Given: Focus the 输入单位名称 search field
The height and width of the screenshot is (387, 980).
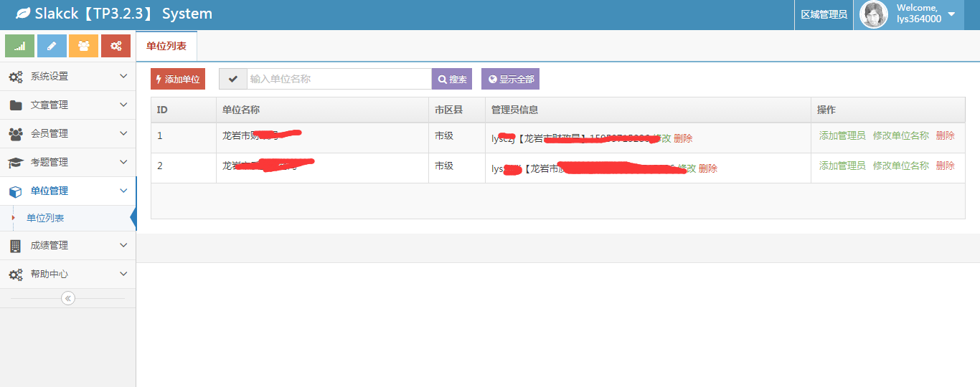Looking at the screenshot, I should point(339,79).
